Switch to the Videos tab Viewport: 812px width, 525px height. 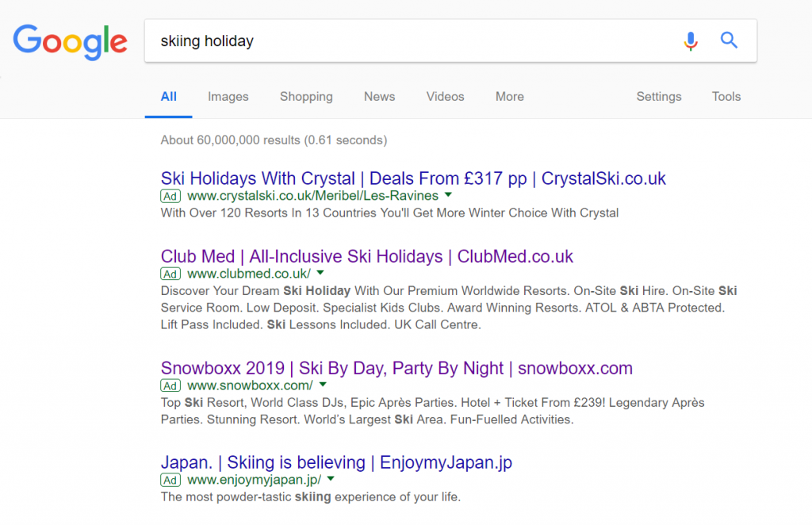tap(446, 97)
